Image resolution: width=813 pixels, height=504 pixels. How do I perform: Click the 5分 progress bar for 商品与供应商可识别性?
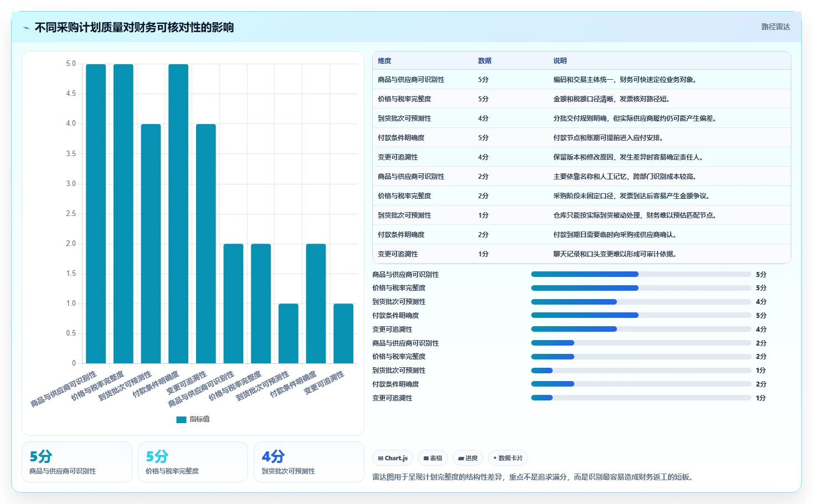click(x=641, y=274)
